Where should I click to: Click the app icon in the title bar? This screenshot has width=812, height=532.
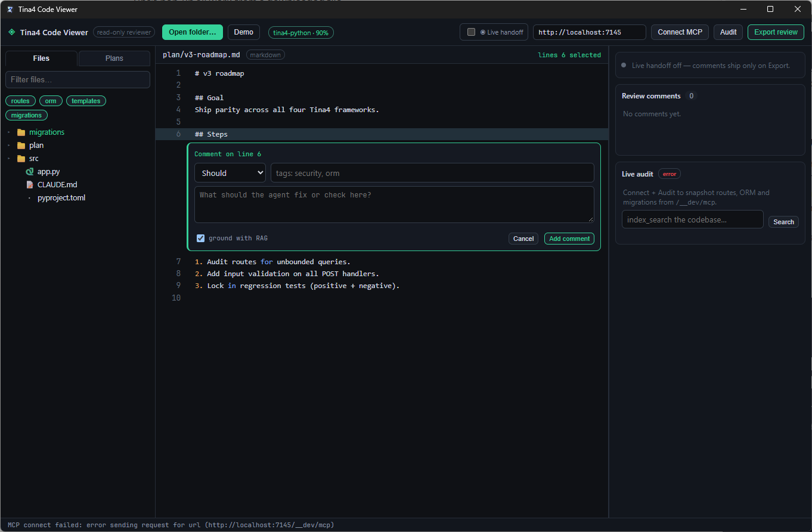(x=10, y=10)
